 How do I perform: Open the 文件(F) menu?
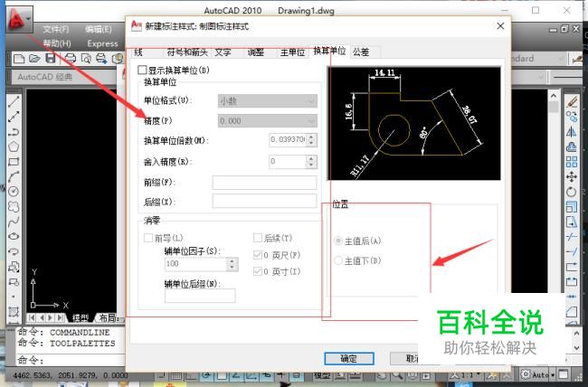click(56, 29)
